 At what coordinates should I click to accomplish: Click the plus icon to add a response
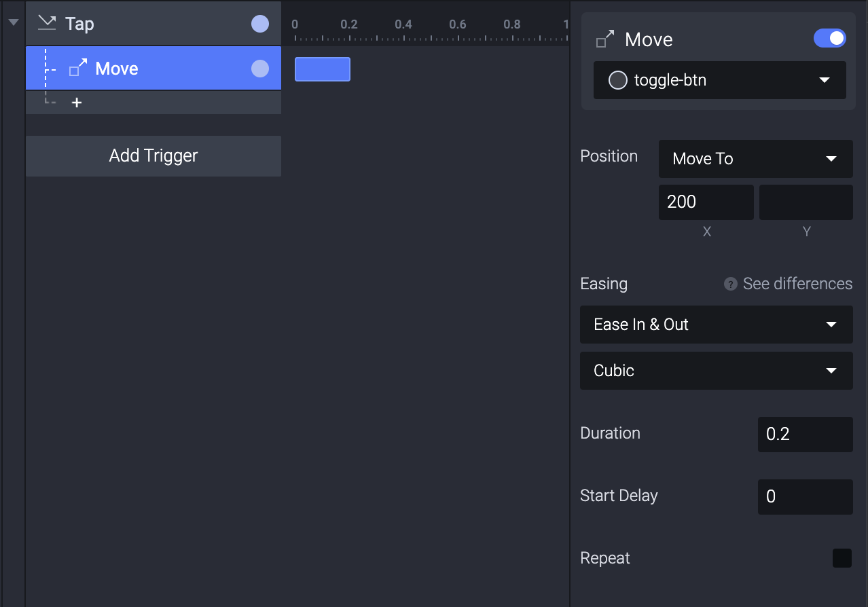click(x=77, y=103)
